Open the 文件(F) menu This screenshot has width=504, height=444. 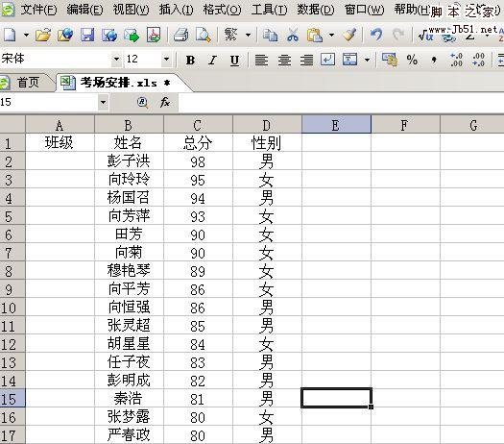(x=38, y=10)
